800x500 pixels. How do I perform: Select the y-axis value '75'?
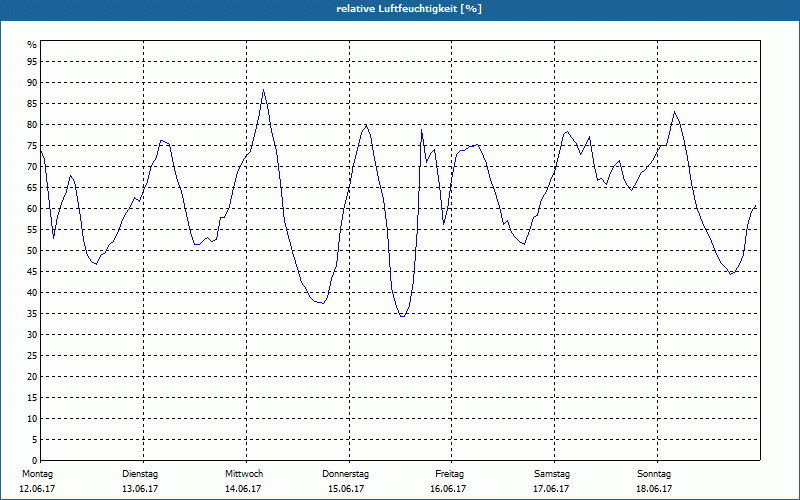(x=32, y=145)
